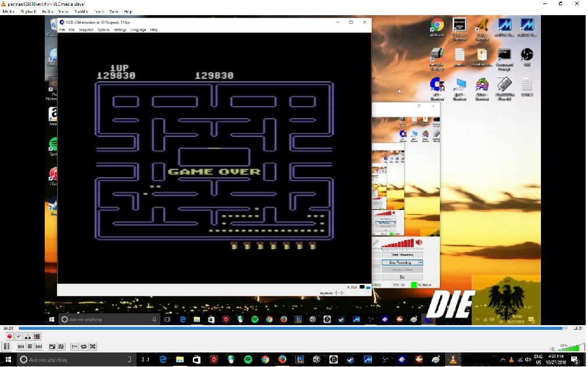Click the globe icon in the bottom taskbar
This screenshot has height=367, width=588.
pyautogui.click(x=231, y=359)
